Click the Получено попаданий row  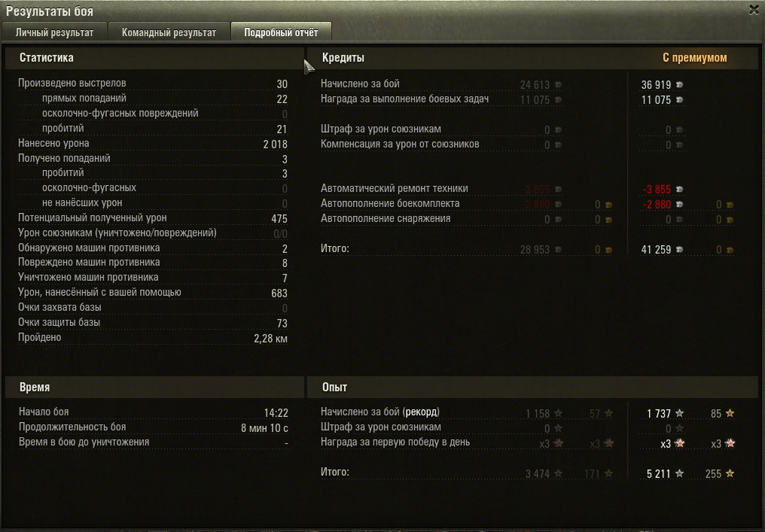[x=153, y=159]
